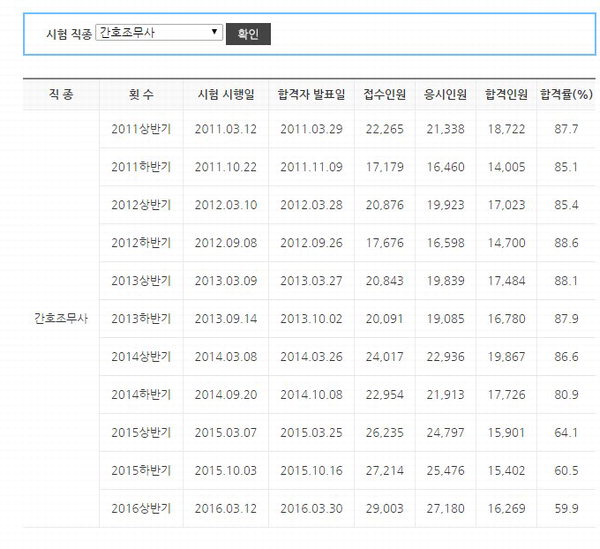The height and width of the screenshot is (549, 600).
Task: Click examinee count 21,338
Action: [445, 129]
